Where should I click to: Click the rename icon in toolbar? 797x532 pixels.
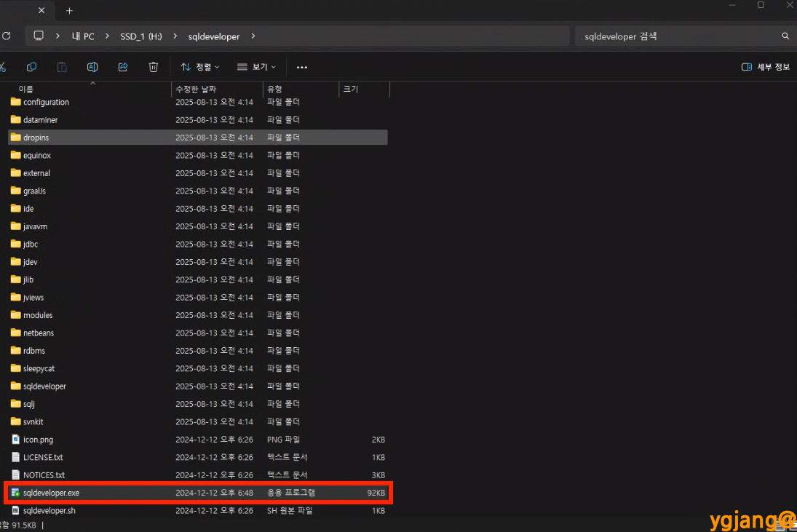92,67
